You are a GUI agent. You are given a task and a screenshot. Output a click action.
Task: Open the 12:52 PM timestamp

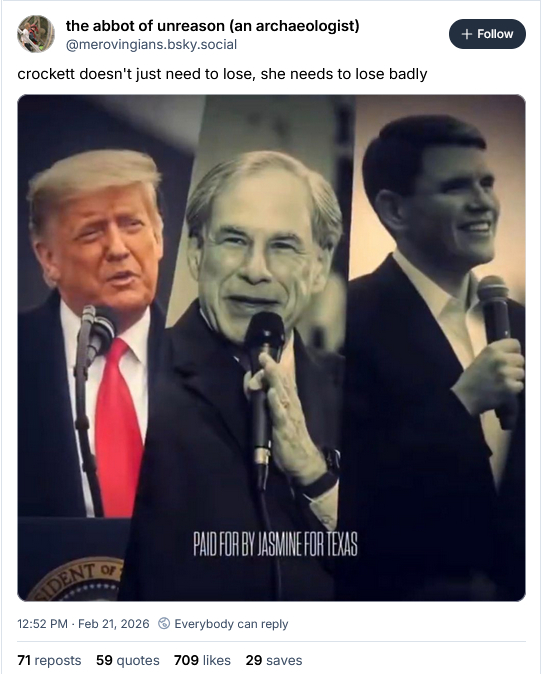click(x=43, y=624)
